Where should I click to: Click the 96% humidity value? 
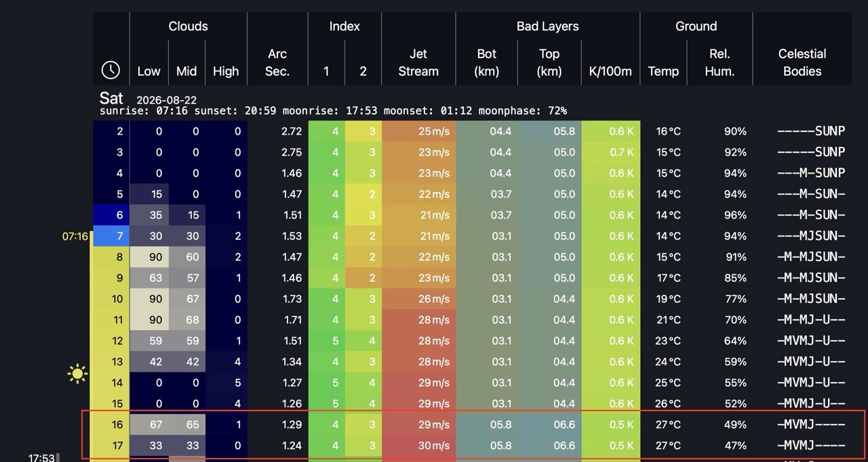pyautogui.click(x=735, y=215)
